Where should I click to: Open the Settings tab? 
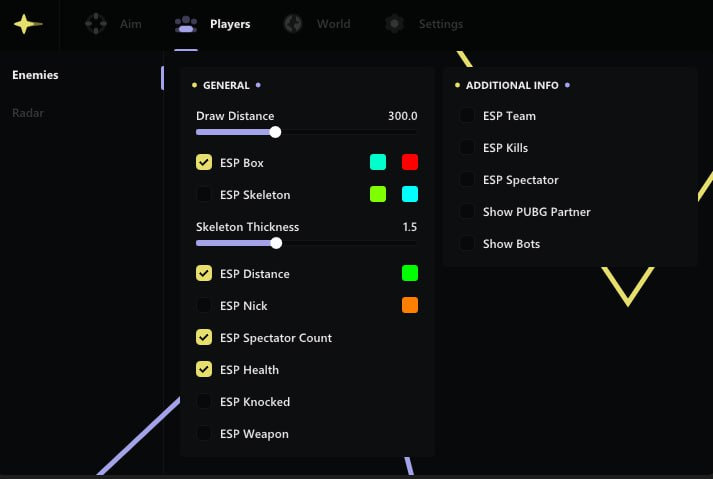(440, 24)
